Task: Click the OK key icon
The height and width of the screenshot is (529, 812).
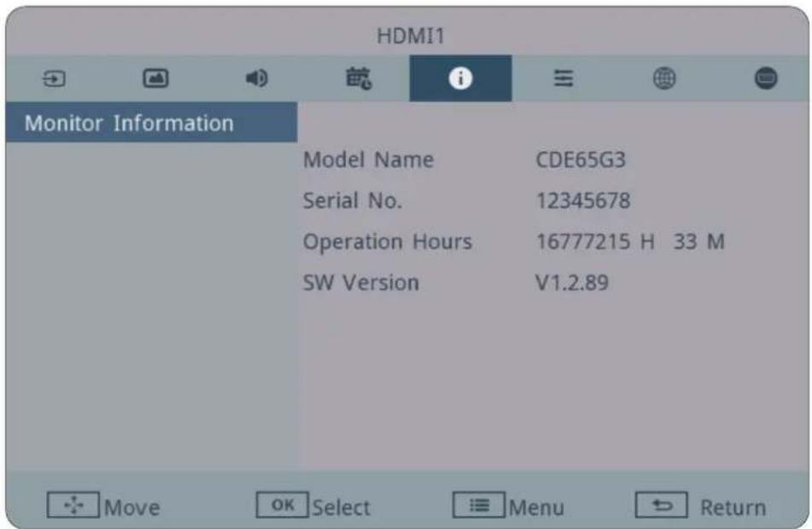Action: (x=283, y=504)
